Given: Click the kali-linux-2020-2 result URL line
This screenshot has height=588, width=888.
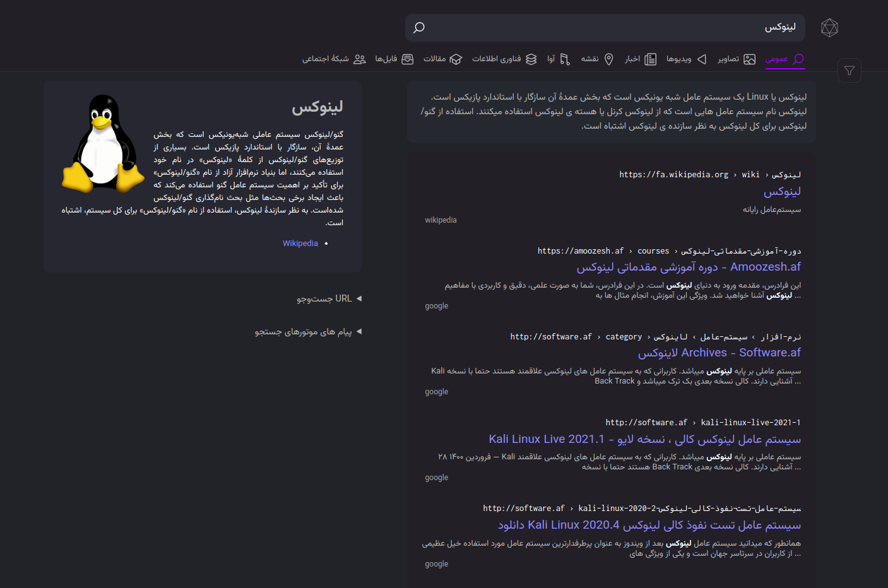Looking at the screenshot, I should tap(642, 509).
